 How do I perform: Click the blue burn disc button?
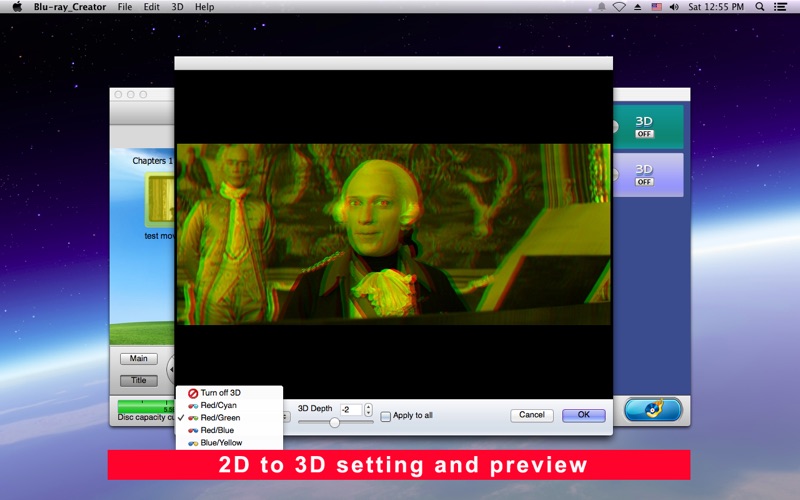pyautogui.click(x=653, y=410)
